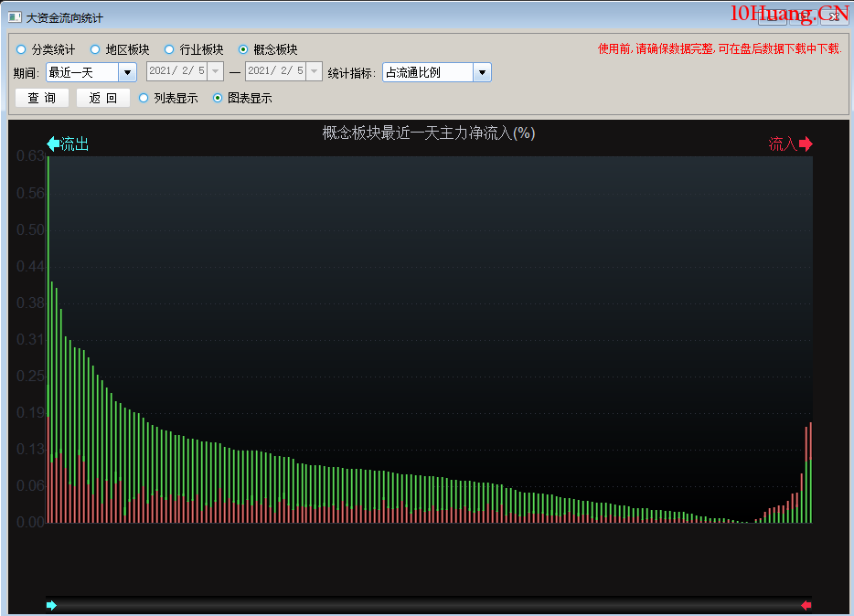This screenshot has height=616, width=854.
Task: Click the cyan 流出 left arrow
Action: pos(53,143)
